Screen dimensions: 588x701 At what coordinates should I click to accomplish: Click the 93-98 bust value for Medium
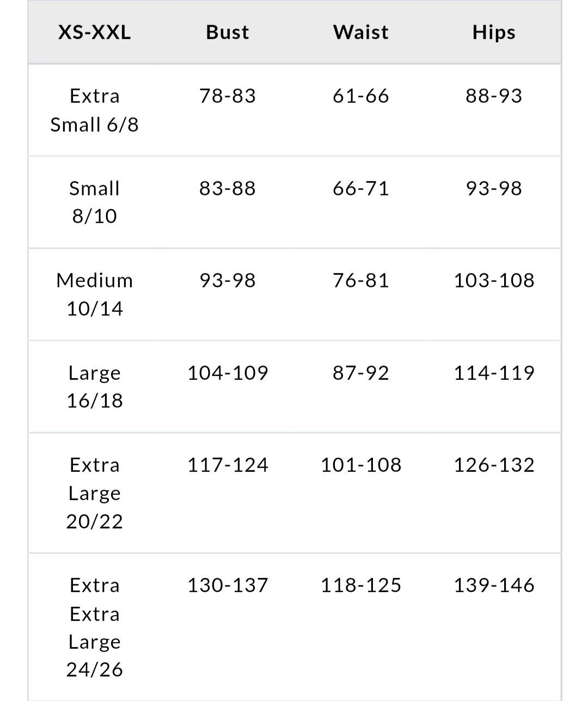[228, 280]
